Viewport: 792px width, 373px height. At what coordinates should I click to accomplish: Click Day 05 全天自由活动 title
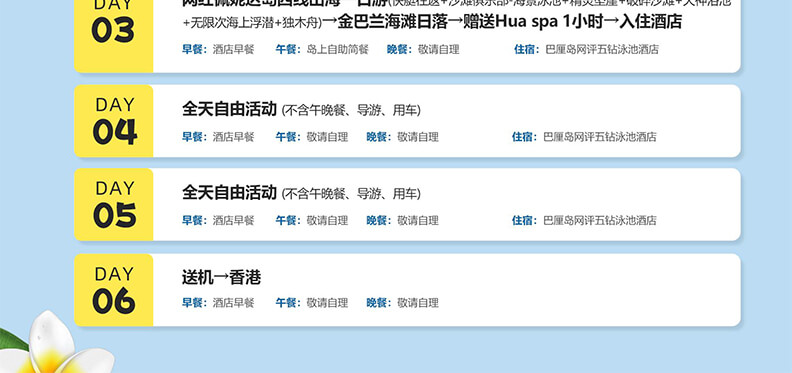(229, 193)
